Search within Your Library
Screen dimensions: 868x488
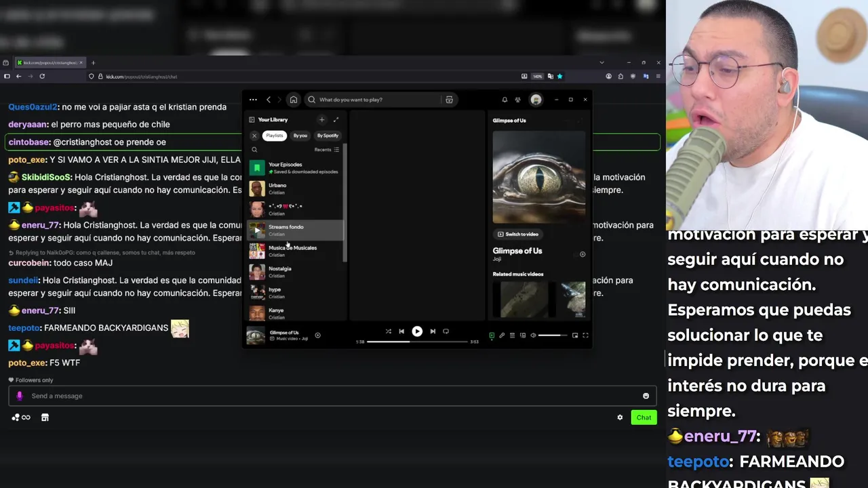pyautogui.click(x=254, y=150)
